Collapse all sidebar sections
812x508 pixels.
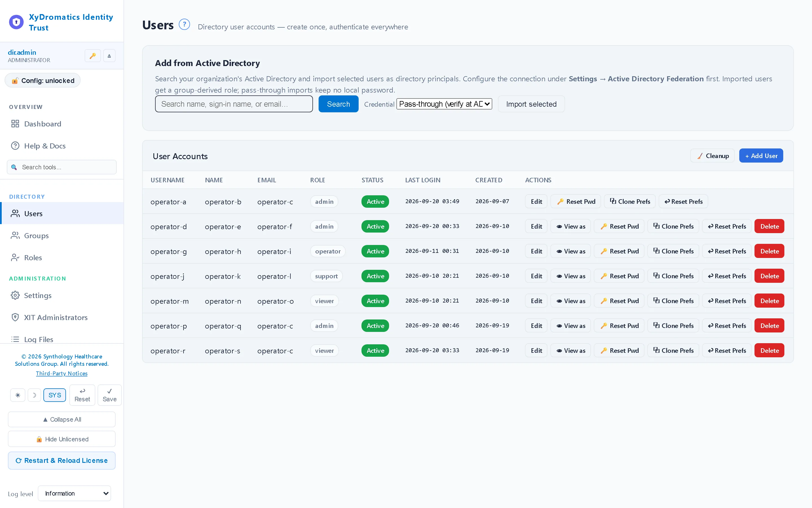pyautogui.click(x=62, y=420)
